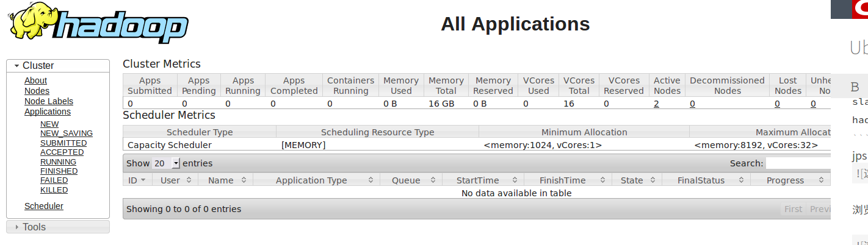Filter applications by NEW_SAVING state
Image resolution: width=868 pixels, height=245 pixels.
(x=67, y=133)
